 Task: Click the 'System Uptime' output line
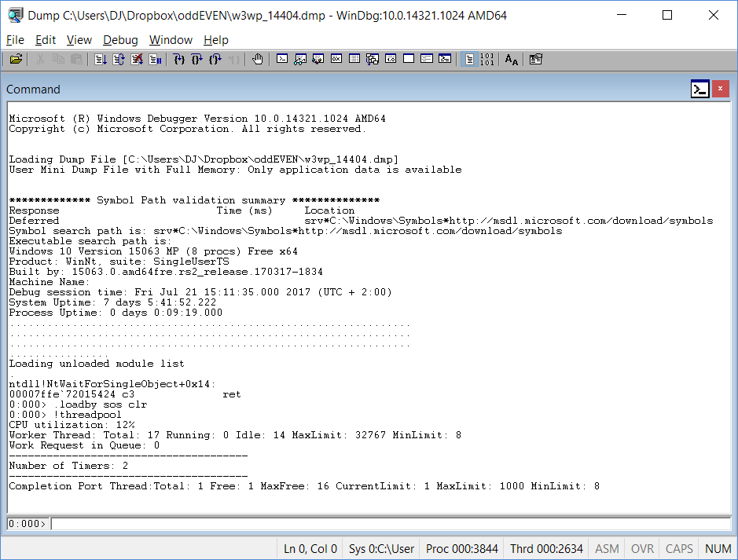pos(112,302)
